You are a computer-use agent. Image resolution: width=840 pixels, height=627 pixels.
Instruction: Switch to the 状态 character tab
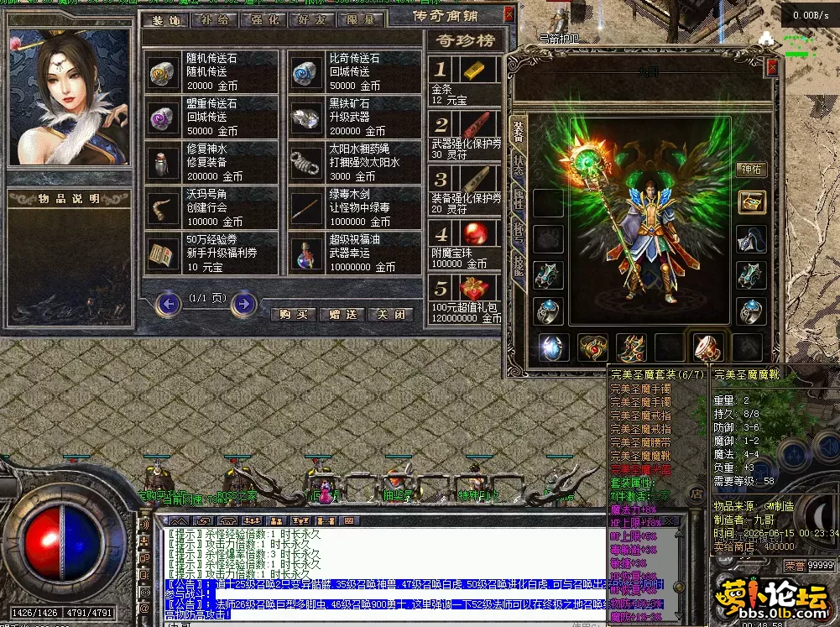519,165
